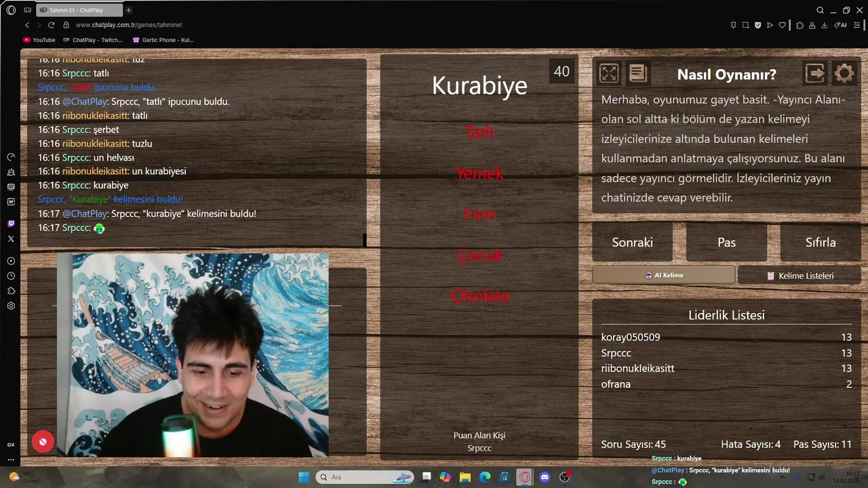Open the browser search magnifier icon

tap(820, 10)
